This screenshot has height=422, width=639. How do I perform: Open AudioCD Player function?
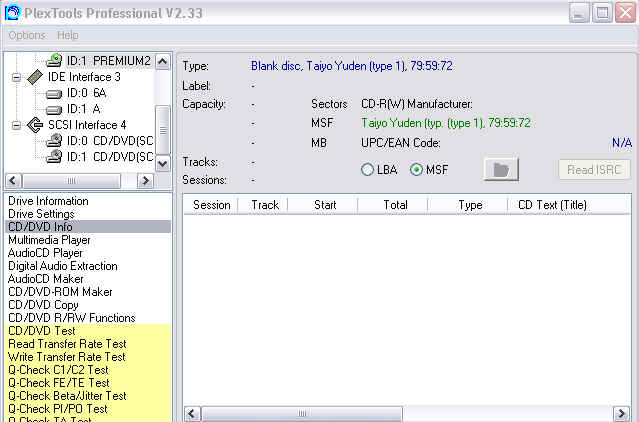[x=88, y=253]
